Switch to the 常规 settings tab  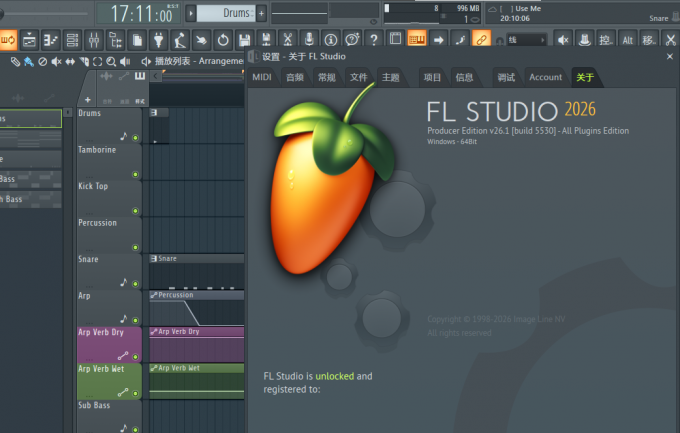click(x=327, y=77)
